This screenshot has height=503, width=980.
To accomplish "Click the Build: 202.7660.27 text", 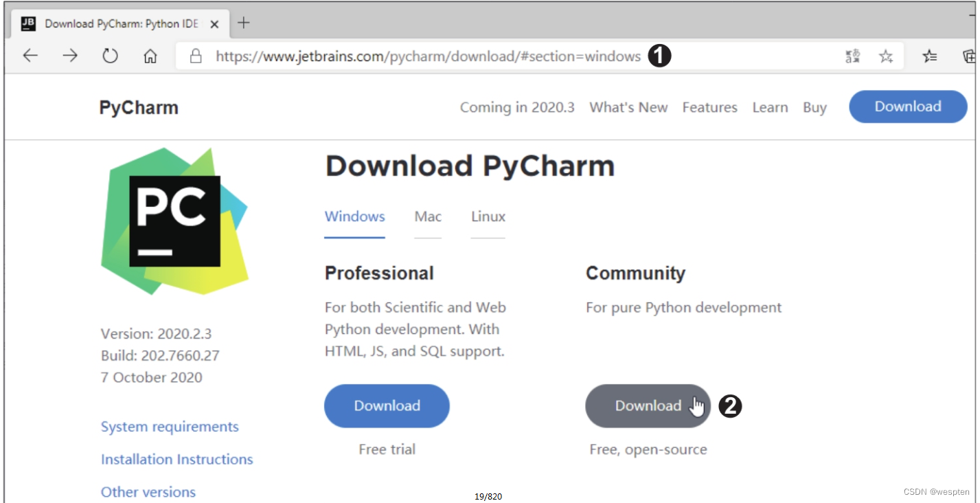I will pyautogui.click(x=160, y=356).
